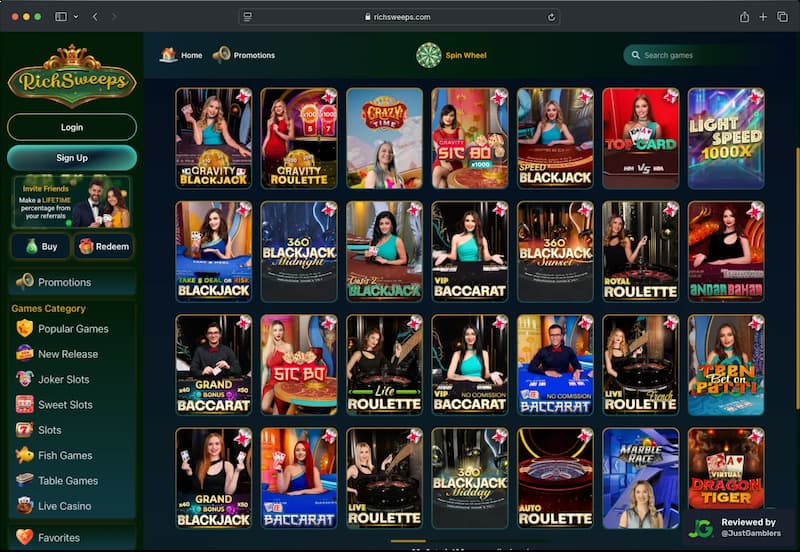The height and width of the screenshot is (552, 800).
Task: Click the Live Casino dealer icon
Action: 24,506
